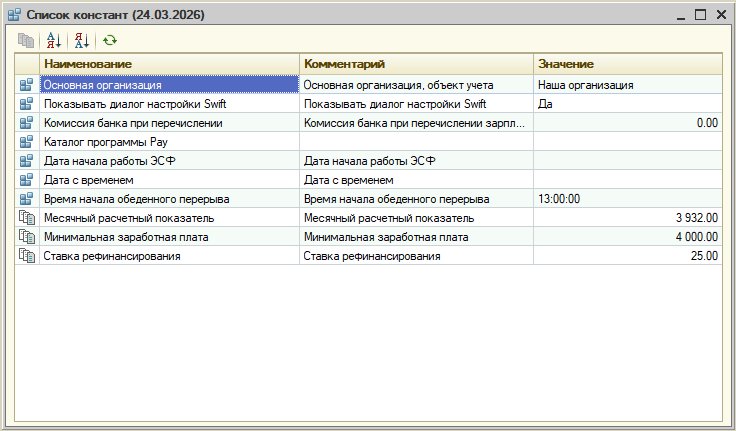736x431 pixels.
Task: Click value 4 000.00
Action: [628, 237]
